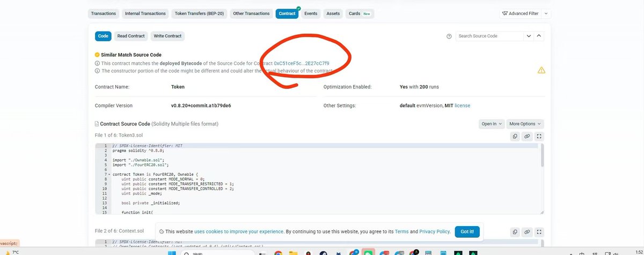
Task: Focus the Search Source Code field
Action: point(489,36)
